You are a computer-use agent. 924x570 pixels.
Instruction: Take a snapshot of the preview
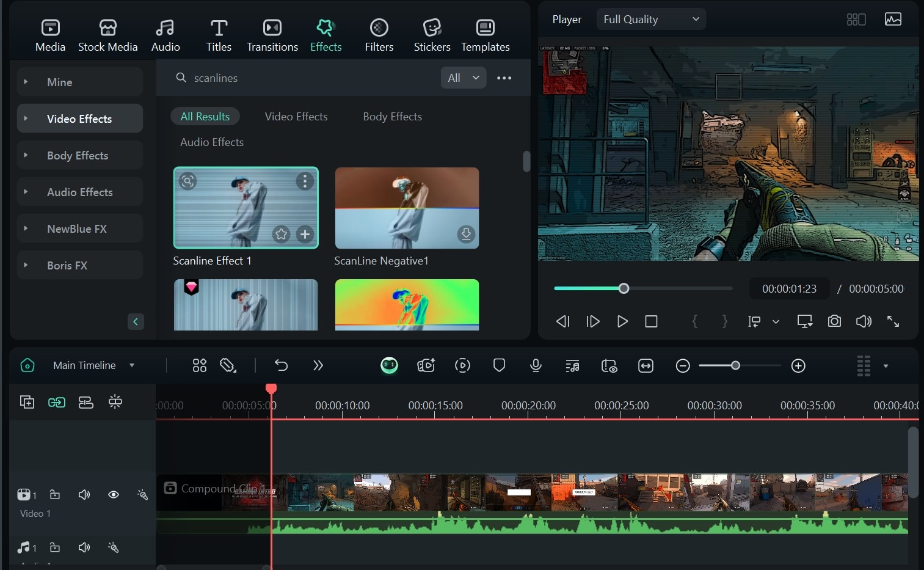(834, 321)
